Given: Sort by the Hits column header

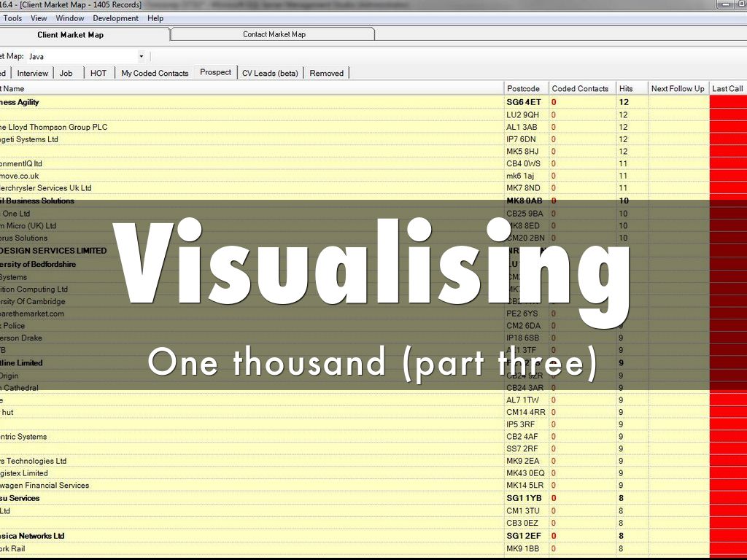Looking at the screenshot, I should [626, 89].
